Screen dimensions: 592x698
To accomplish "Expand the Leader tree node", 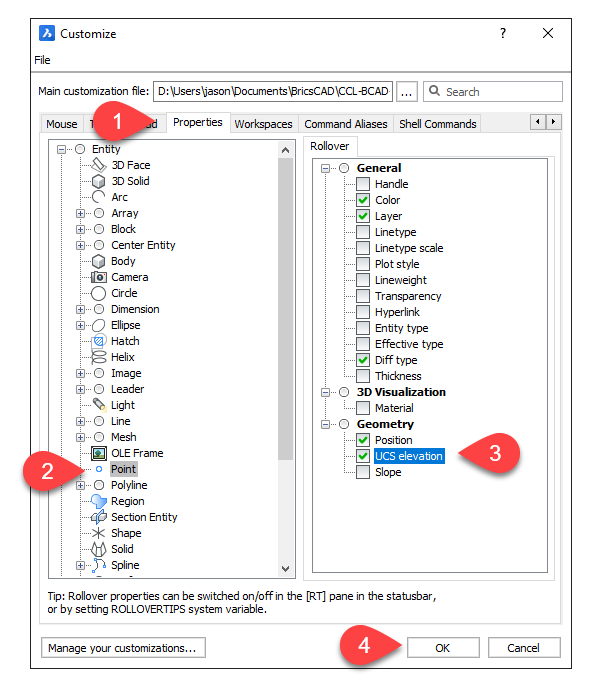I will tap(80, 389).
